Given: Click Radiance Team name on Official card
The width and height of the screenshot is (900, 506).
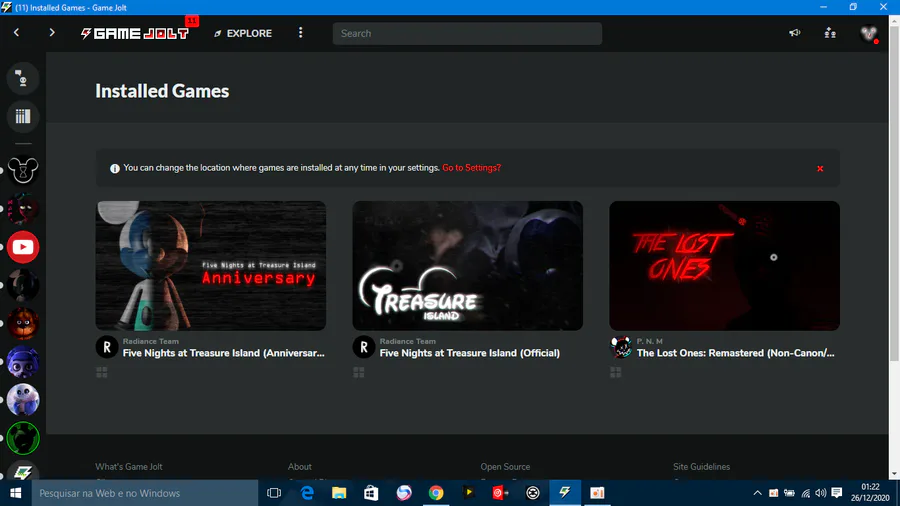Looking at the screenshot, I should click(408, 341).
